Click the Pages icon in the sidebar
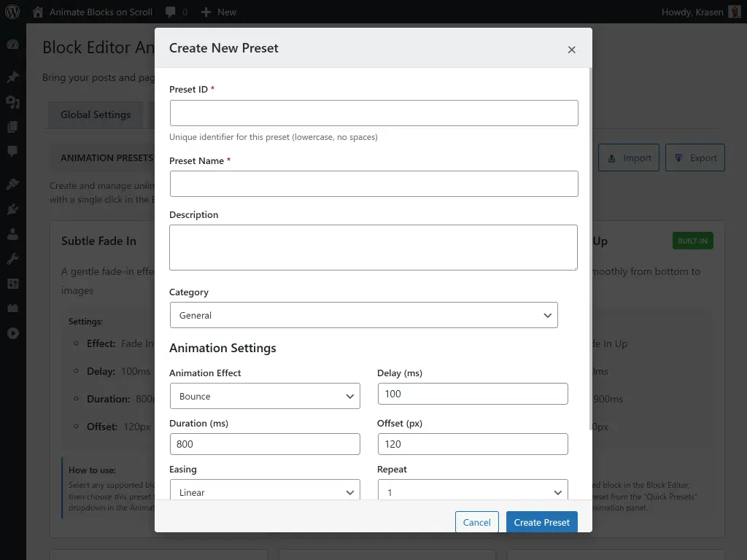Screen dimensions: 747x560 coord(12,127)
